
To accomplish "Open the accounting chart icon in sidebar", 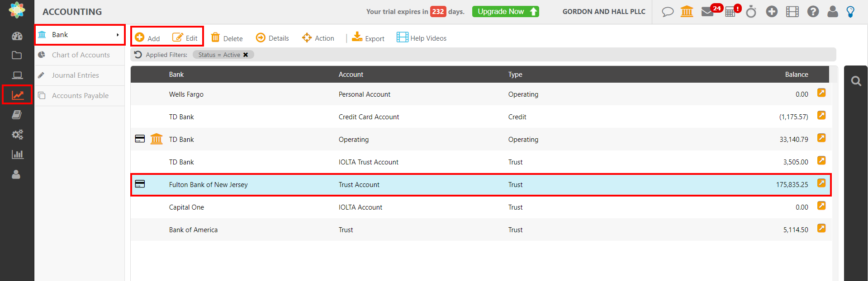I will (x=17, y=95).
